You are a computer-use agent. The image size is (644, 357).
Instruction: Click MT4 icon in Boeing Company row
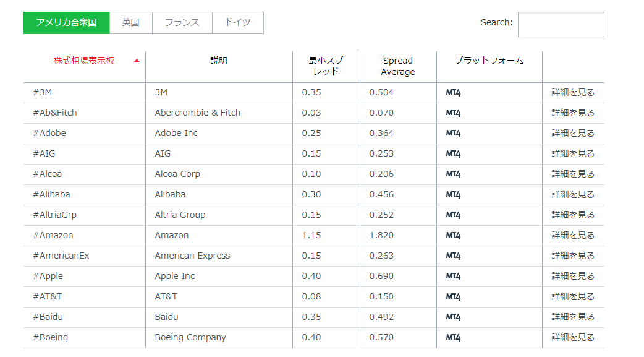coord(453,337)
